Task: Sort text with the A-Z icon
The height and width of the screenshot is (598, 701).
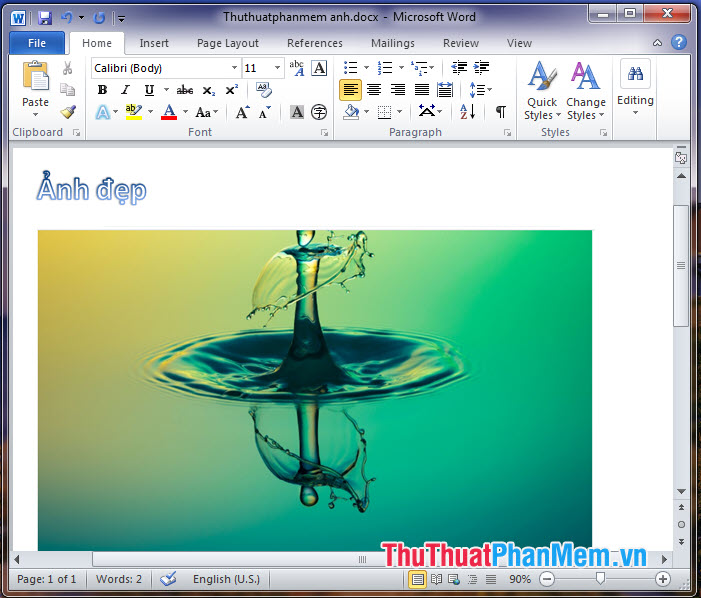Action: pos(468,112)
